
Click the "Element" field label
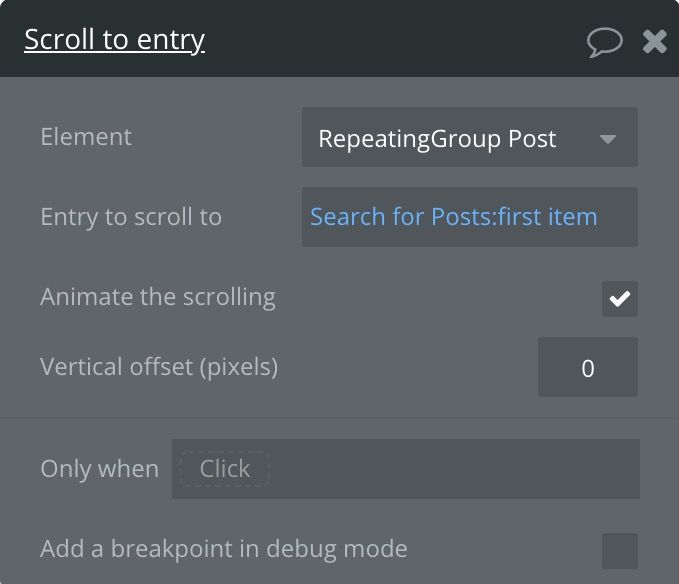click(86, 137)
